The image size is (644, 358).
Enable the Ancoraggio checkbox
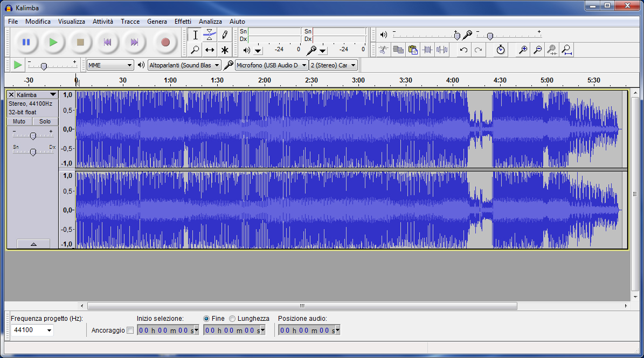130,330
